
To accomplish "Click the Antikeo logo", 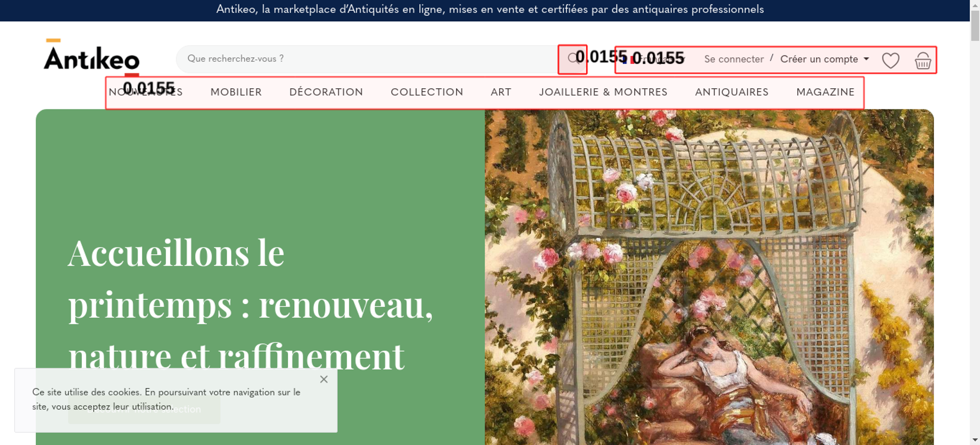I will pos(92,56).
